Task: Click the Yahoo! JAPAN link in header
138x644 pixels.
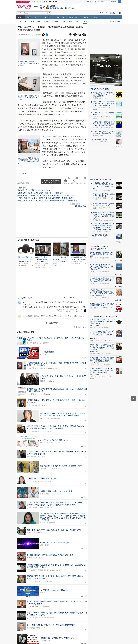Action: coord(86,2)
